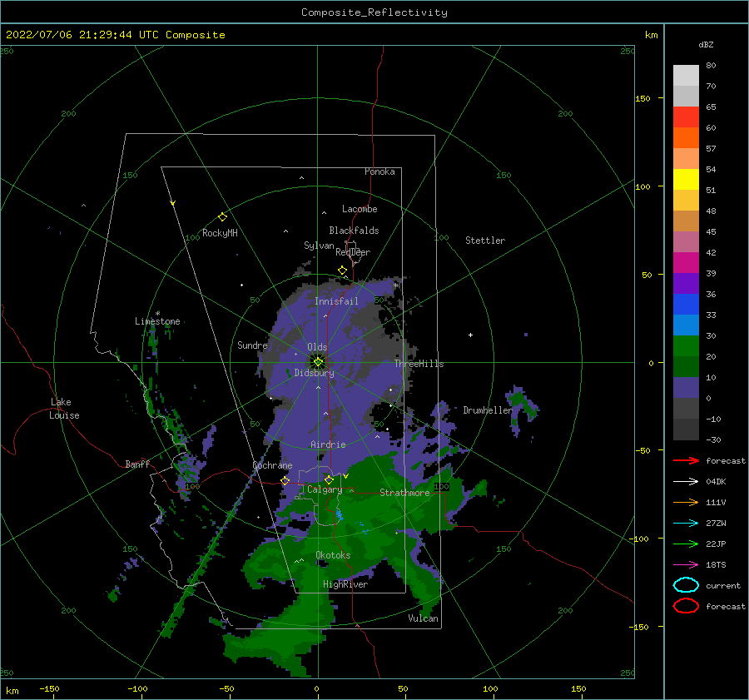
Task: Click yellow diamond marker above Calgary label
Action: pyautogui.click(x=329, y=479)
